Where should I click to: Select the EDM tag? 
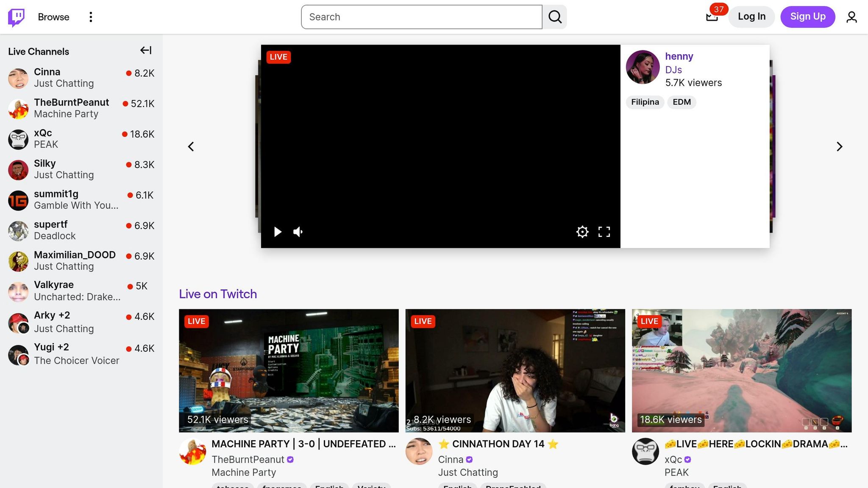point(682,102)
